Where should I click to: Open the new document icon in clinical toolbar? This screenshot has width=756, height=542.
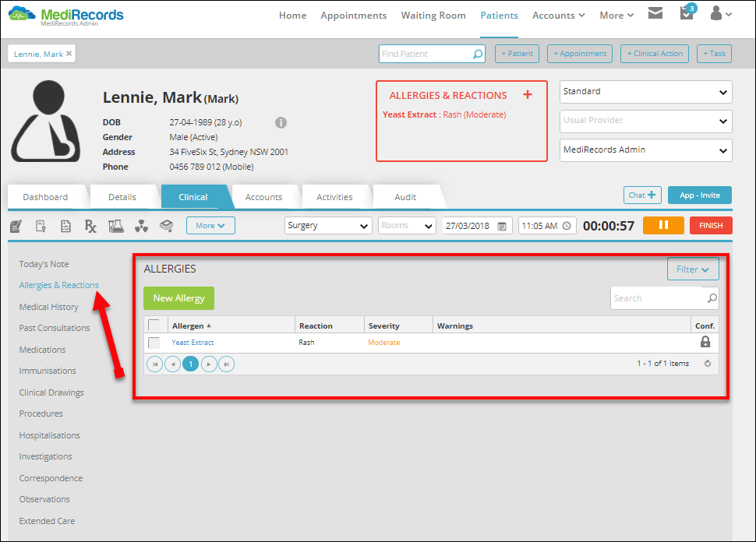pyautogui.click(x=41, y=226)
